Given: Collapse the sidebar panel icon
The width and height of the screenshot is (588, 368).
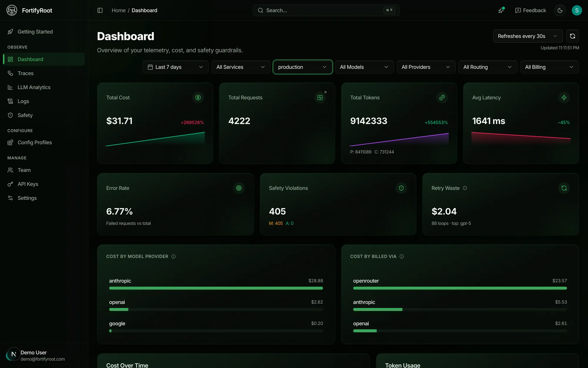Looking at the screenshot, I should click(100, 10).
